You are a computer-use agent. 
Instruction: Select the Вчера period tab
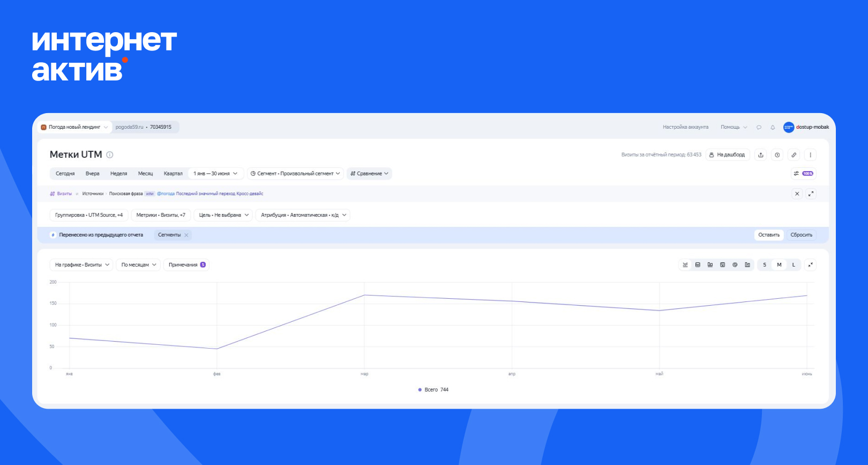(93, 173)
